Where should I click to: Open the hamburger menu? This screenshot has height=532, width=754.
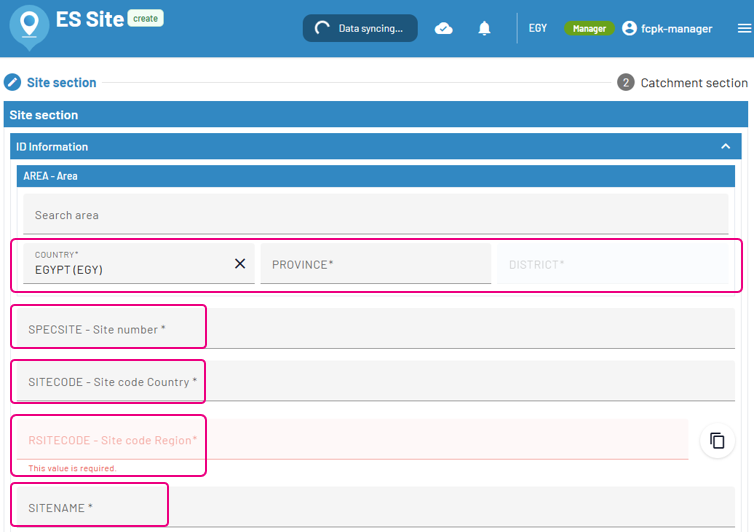tap(743, 28)
